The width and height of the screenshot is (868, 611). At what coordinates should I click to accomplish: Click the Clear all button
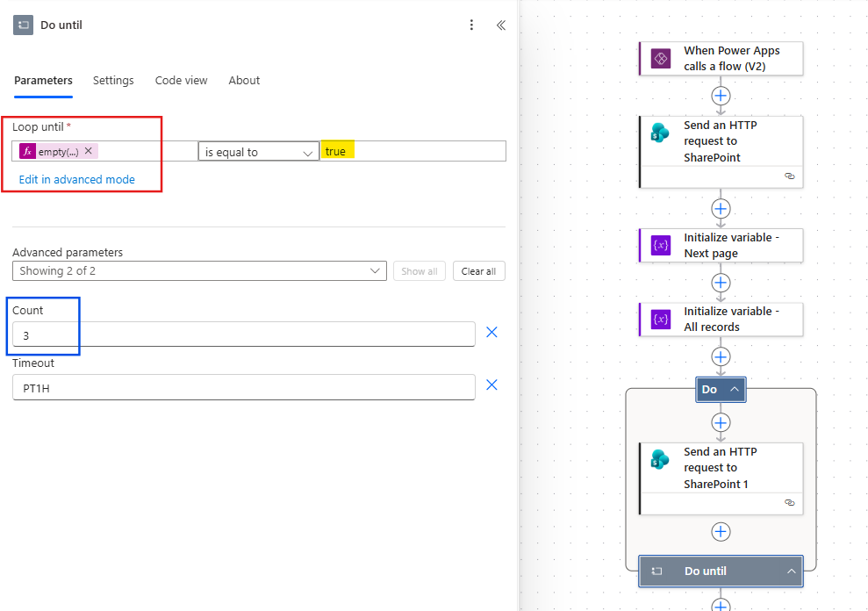point(479,271)
